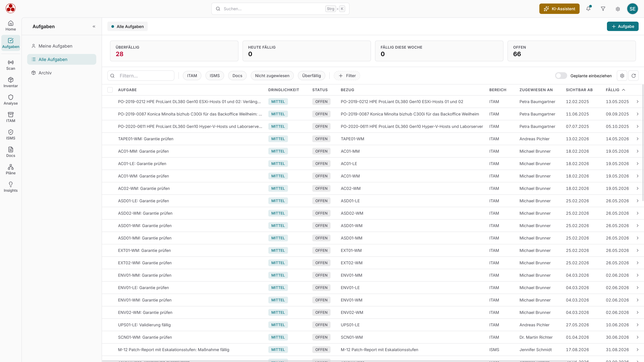Toggle the ITAM filter chip

(x=192, y=76)
